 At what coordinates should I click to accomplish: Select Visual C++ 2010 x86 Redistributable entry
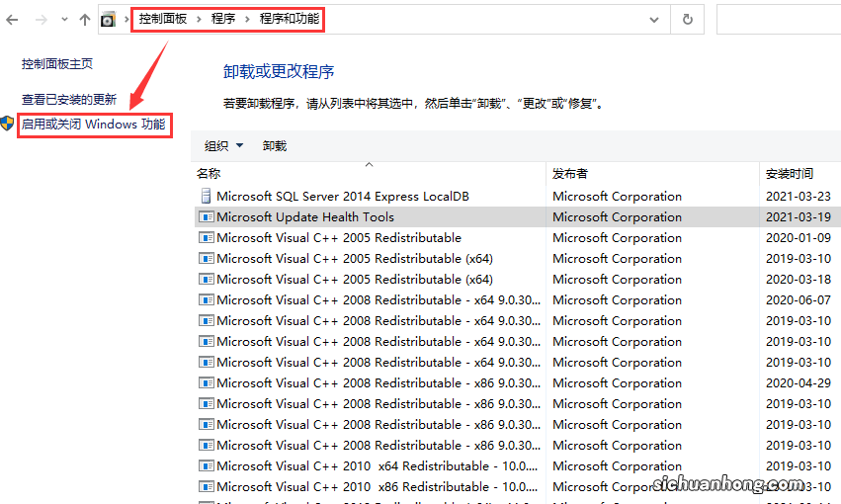click(378, 487)
